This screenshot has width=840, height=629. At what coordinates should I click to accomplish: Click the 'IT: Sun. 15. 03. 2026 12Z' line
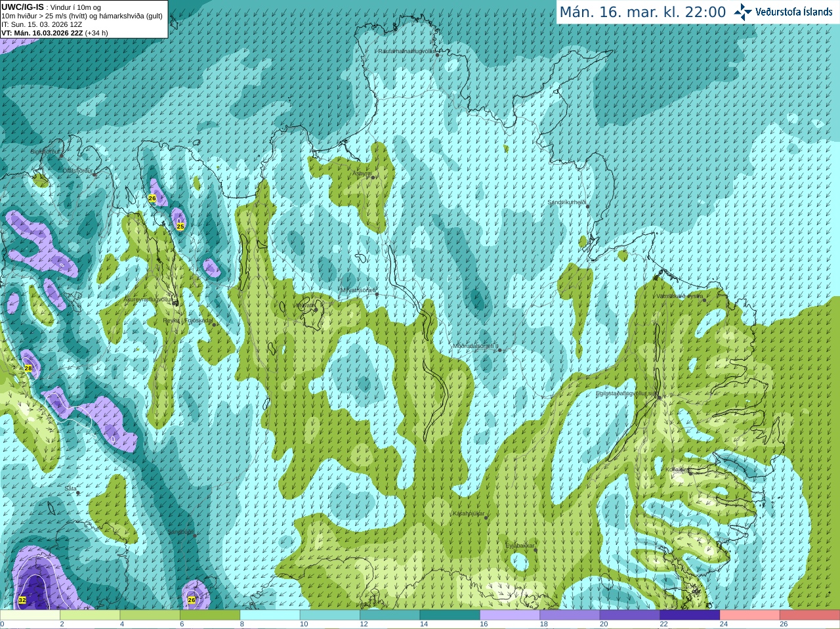pos(41,24)
